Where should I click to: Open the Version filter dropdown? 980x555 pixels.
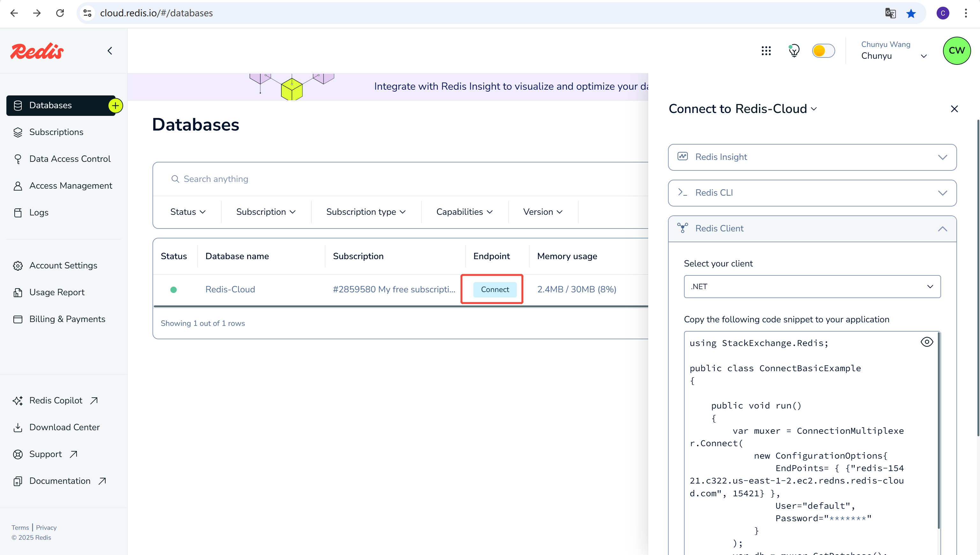[543, 212]
